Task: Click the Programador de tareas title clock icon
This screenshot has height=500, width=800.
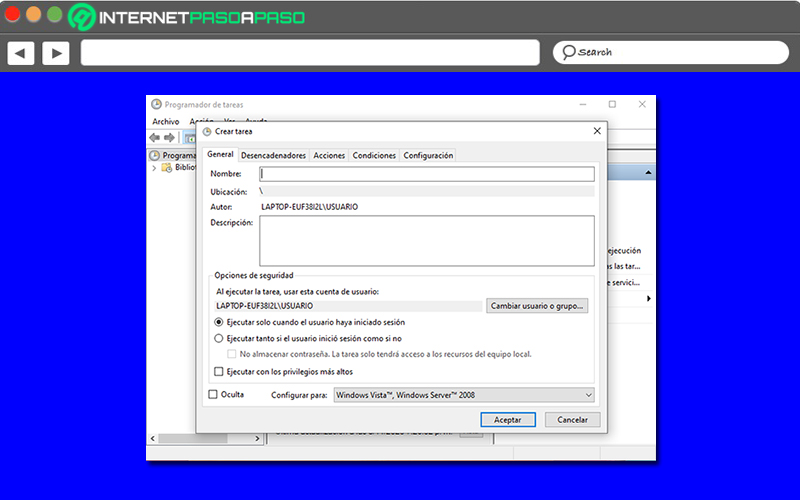Action: tap(156, 104)
